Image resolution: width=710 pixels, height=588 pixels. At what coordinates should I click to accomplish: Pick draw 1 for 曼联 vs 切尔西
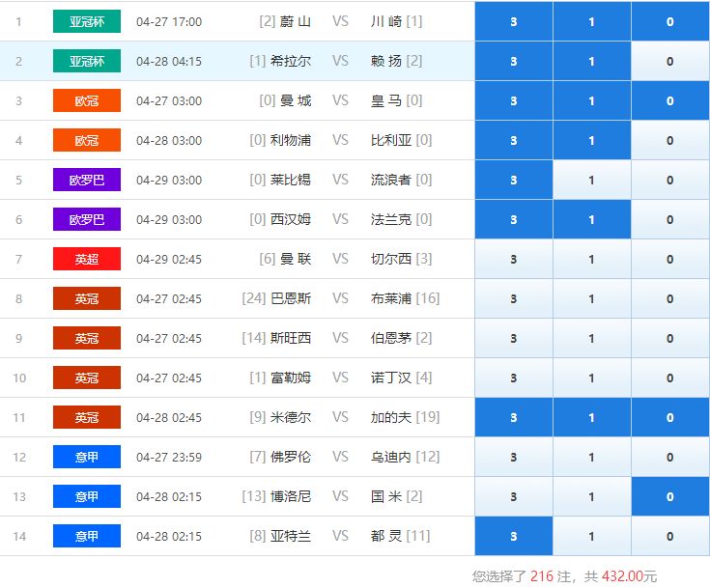(x=592, y=259)
